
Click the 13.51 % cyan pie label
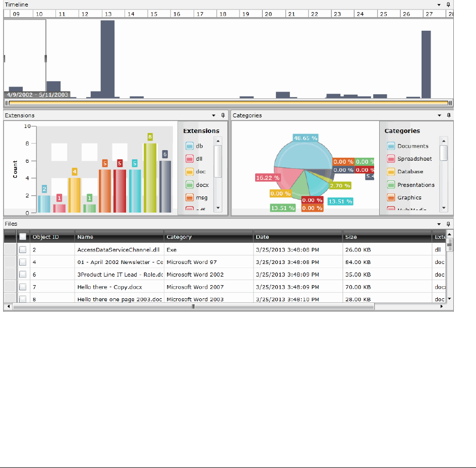tap(340, 202)
